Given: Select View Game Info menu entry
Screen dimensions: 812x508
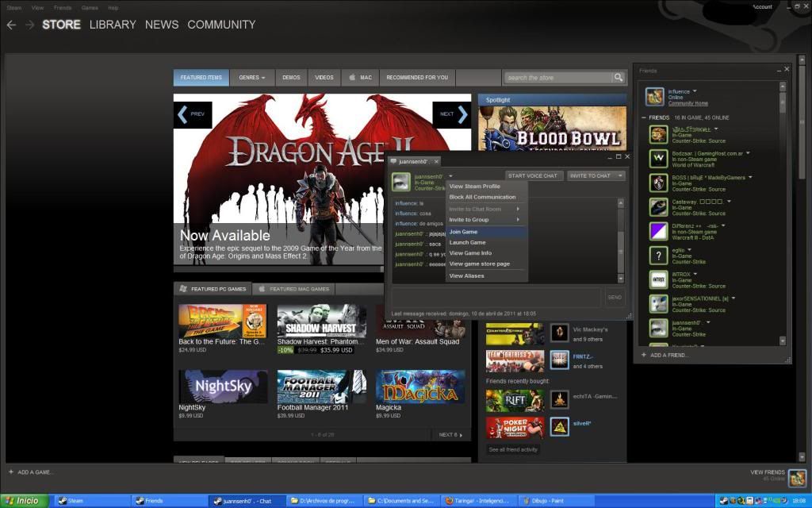Looking at the screenshot, I should click(486, 253).
